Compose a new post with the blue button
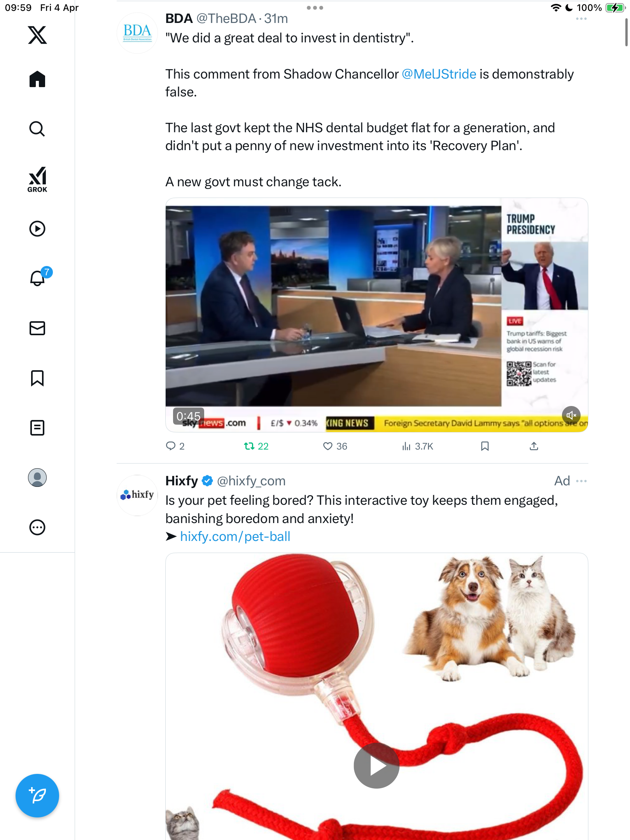The width and height of the screenshot is (630, 840). (37, 796)
